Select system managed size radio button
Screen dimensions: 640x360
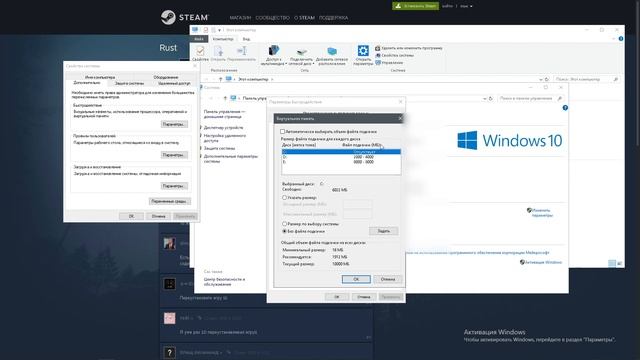point(284,224)
